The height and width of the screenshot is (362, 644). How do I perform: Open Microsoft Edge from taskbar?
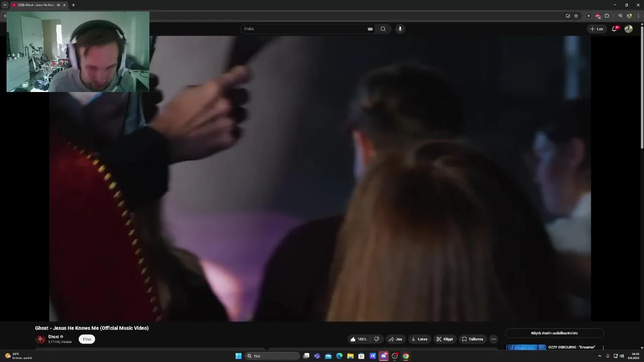(x=339, y=356)
